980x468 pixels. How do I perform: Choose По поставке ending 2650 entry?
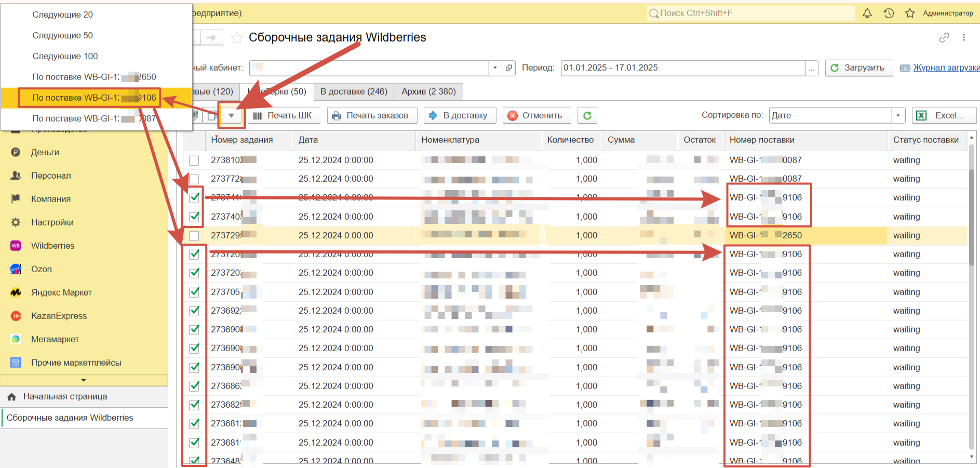point(94,77)
